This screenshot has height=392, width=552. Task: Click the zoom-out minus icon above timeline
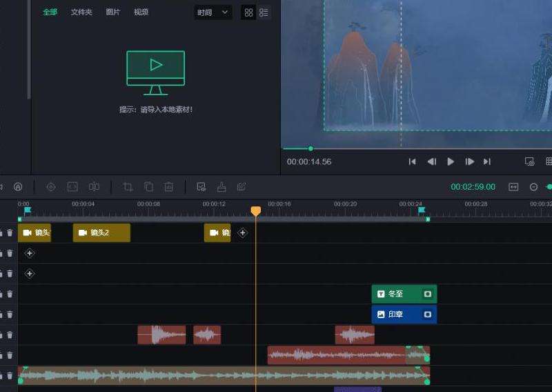pyautogui.click(x=533, y=187)
